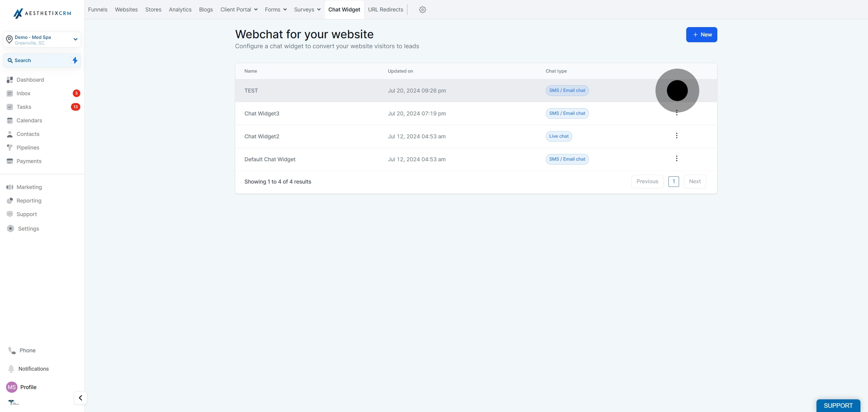This screenshot has width=868, height=412.
Task: Click the tasks badge showing 13
Action: 75,107
